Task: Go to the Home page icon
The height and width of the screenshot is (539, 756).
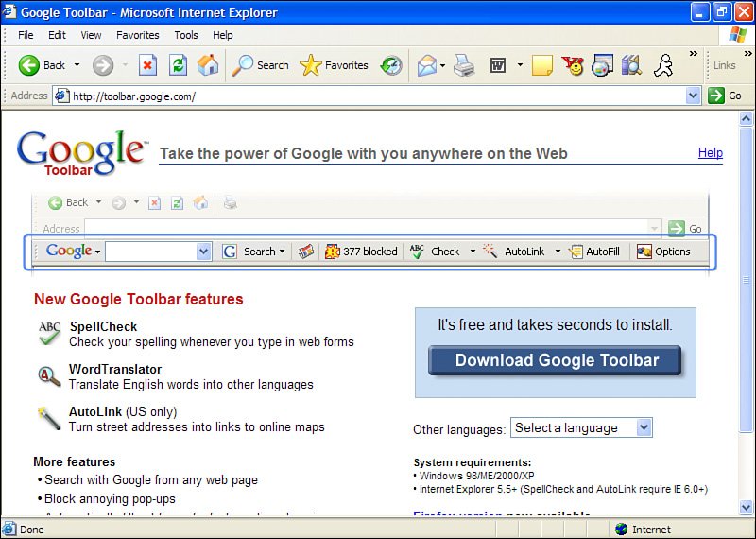Action: [208, 65]
